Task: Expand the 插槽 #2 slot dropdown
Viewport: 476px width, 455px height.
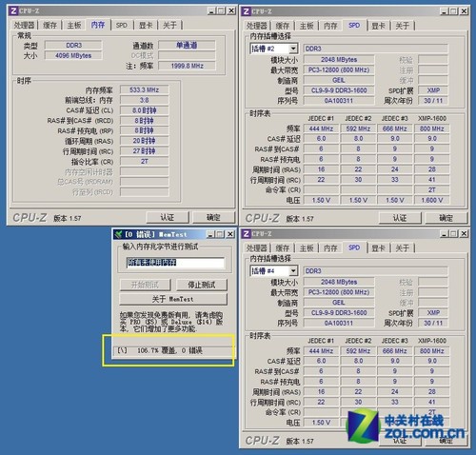Action: click(x=293, y=49)
